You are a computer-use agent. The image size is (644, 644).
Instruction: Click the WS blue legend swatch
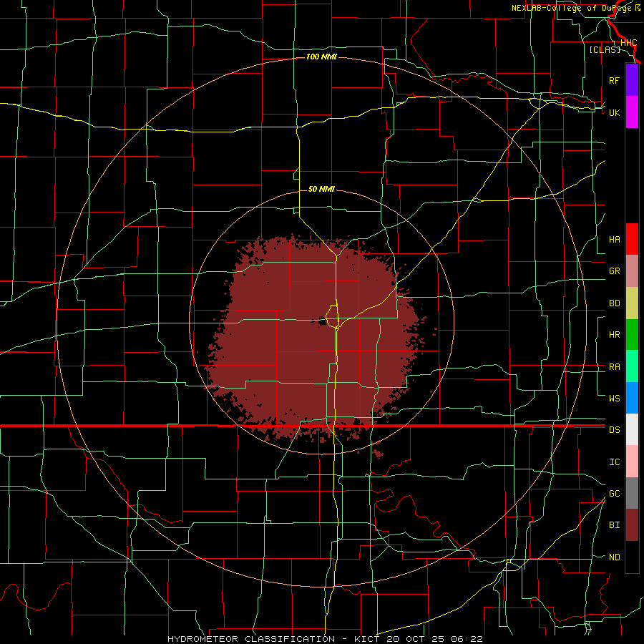pos(632,398)
